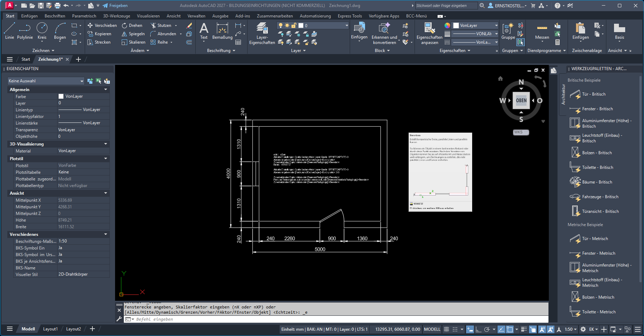The height and width of the screenshot is (336, 644).
Task: Click the Einfügen block insert tool
Action: (x=359, y=31)
